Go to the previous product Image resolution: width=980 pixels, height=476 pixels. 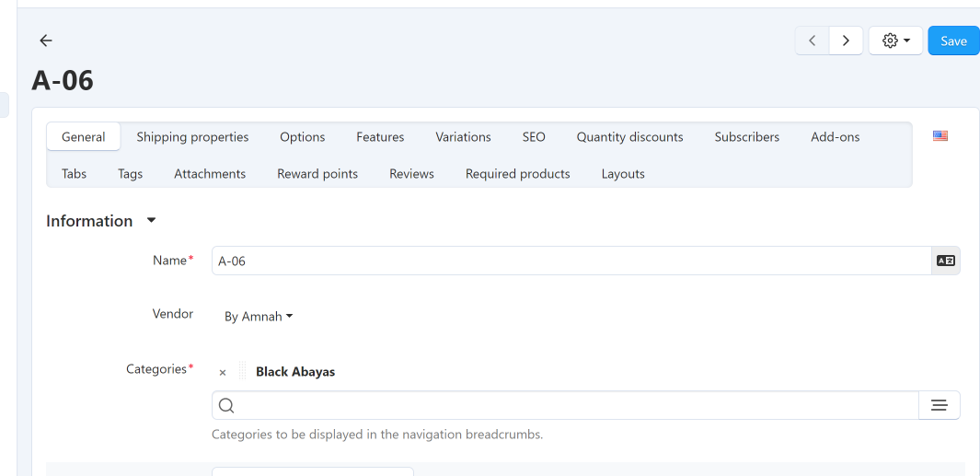pyautogui.click(x=812, y=41)
